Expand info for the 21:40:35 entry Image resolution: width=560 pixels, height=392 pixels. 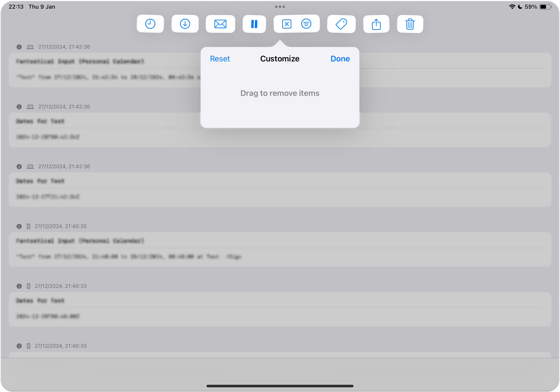click(x=19, y=226)
